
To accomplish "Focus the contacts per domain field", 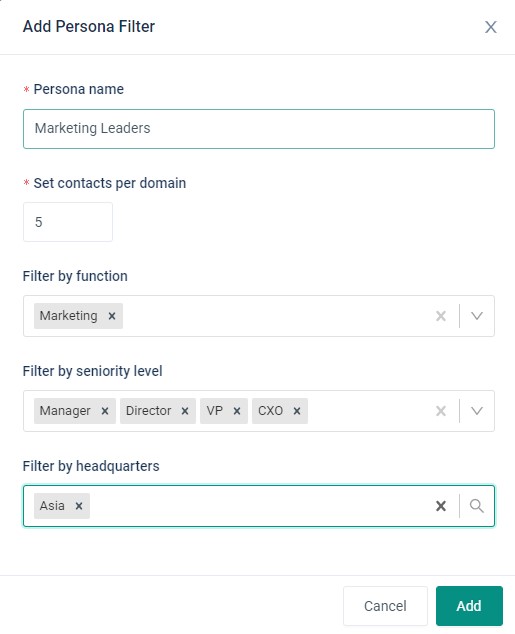I will pyautogui.click(x=68, y=222).
